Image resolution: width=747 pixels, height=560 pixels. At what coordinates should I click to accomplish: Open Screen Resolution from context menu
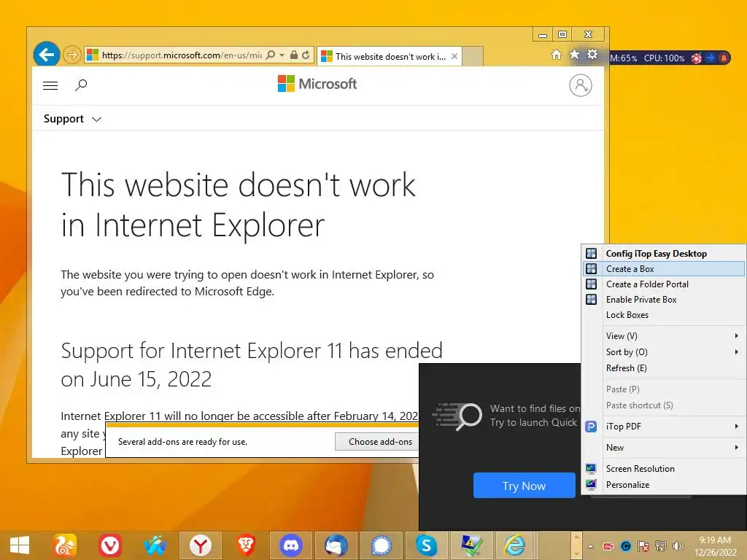point(664,469)
